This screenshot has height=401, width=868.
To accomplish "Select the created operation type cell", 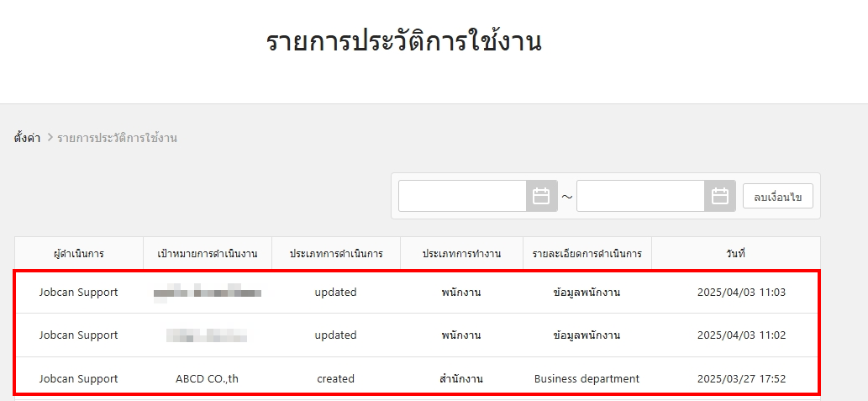I will coord(336,379).
